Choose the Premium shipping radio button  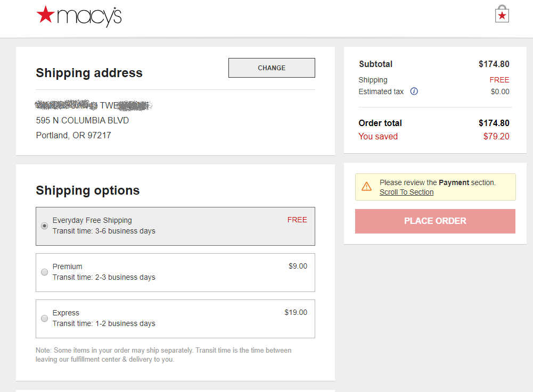(45, 272)
